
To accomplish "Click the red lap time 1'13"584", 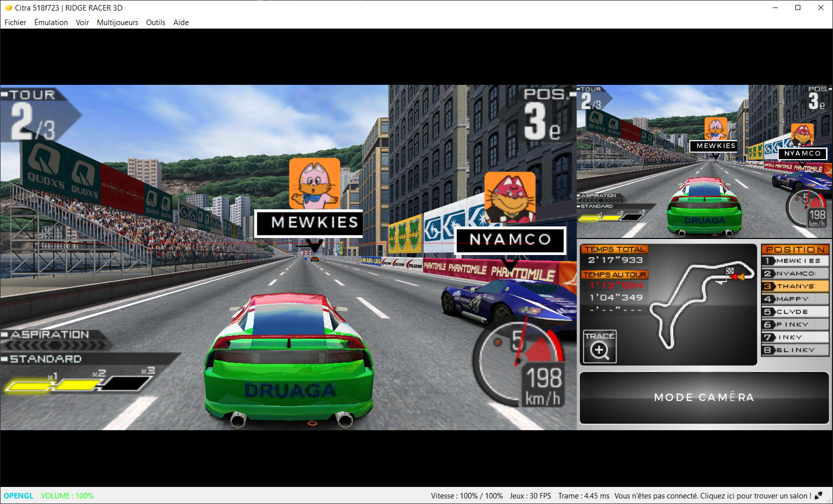I will pos(616,286).
